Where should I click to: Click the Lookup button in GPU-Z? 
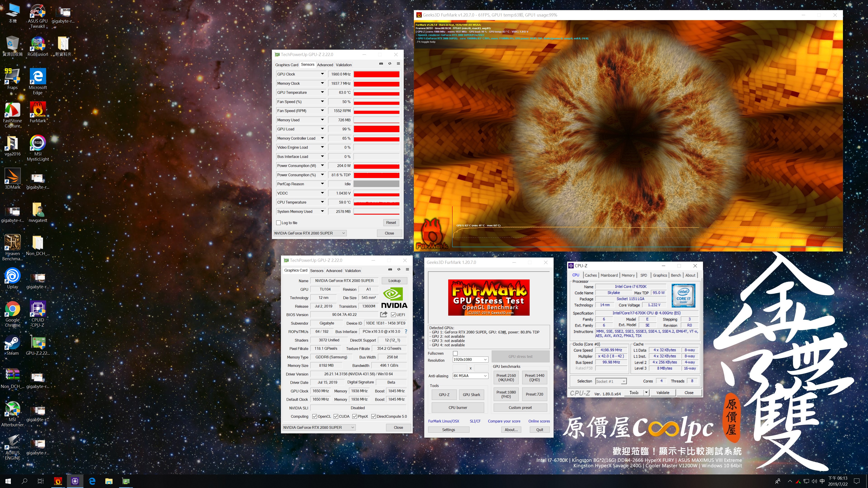(x=394, y=281)
